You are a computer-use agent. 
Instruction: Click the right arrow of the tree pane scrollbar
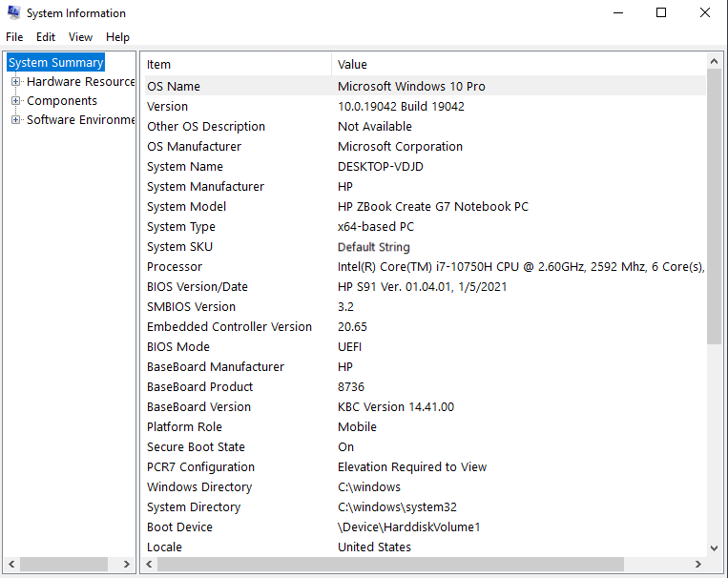(126, 564)
